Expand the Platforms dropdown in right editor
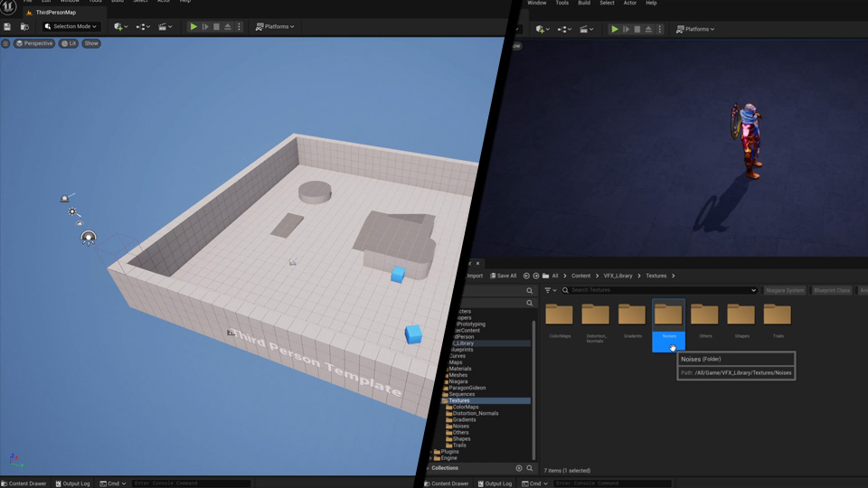 pyautogui.click(x=695, y=29)
